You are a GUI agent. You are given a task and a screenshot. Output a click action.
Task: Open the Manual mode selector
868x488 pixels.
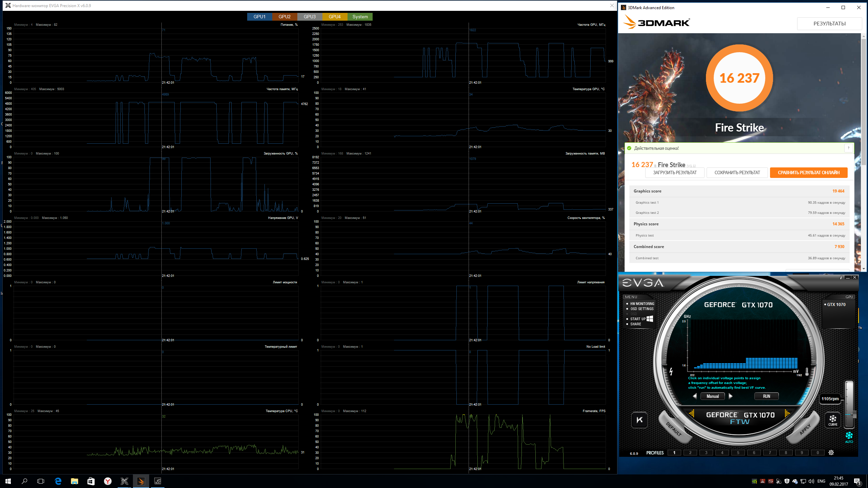[x=712, y=396]
